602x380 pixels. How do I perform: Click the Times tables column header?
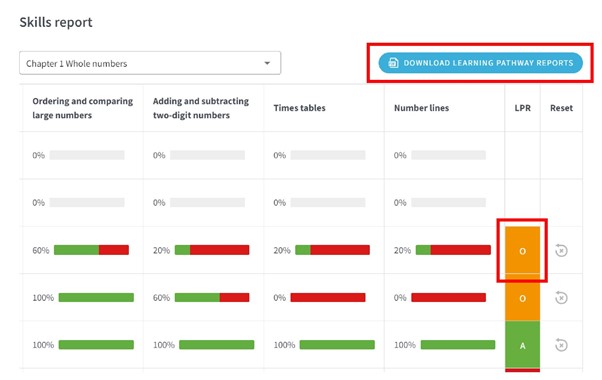299,108
